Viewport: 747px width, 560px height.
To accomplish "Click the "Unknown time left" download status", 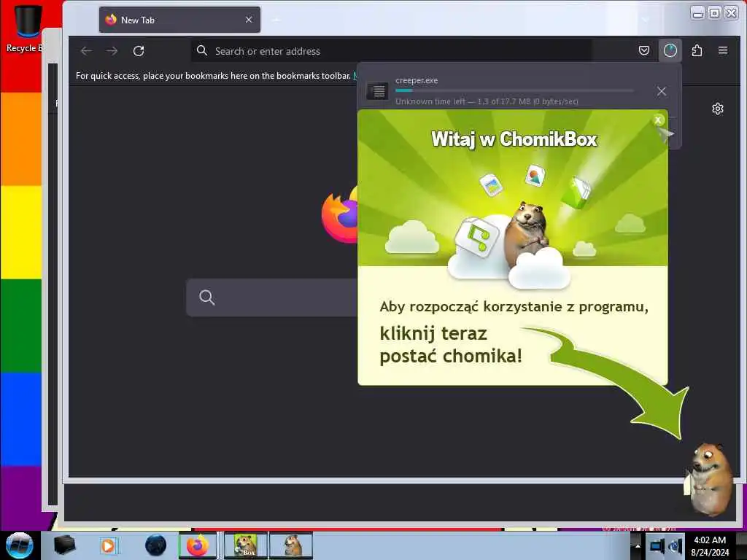I will (487, 101).
